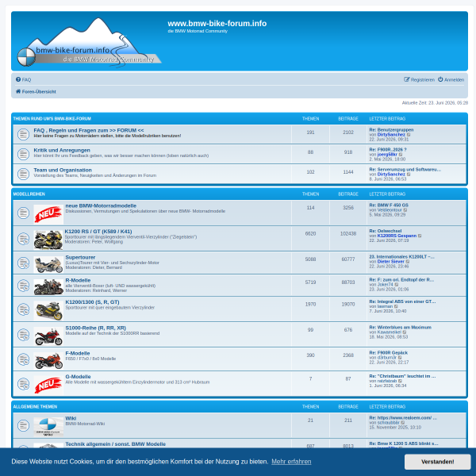The image size is (476, 476).
Task: Open last post Re: Oelwechsel
Action: [386, 231]
